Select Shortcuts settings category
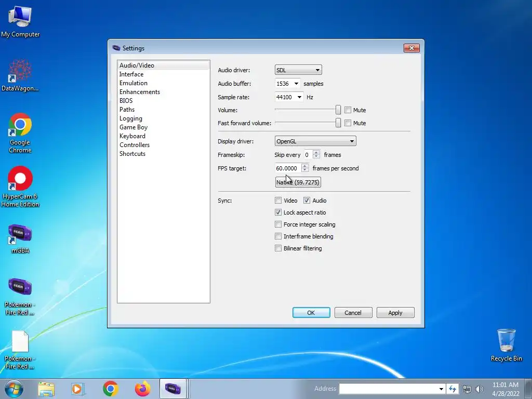This screenshot has width=532, height=399. click(164, 153)
